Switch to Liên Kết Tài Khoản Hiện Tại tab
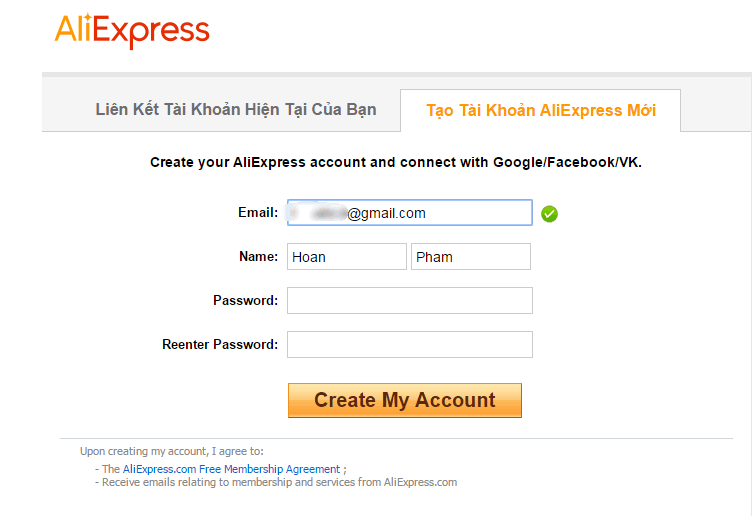The height and width of the screenshot is (526, 752). pyautogui.click(x=236, y=110)
